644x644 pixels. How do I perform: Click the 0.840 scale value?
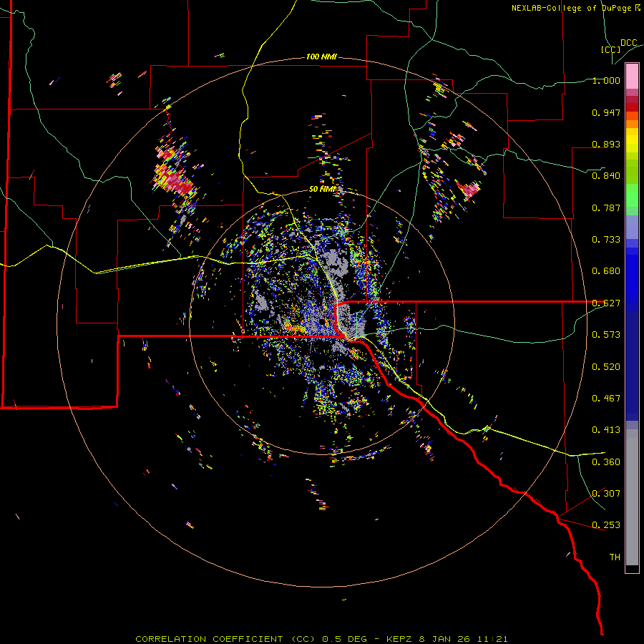point(606,176)
